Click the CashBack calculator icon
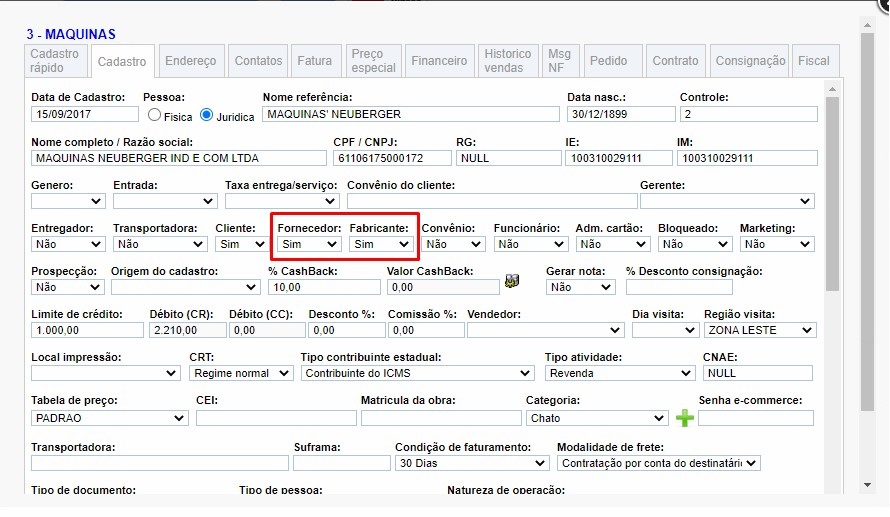The image size is (890, 517). coord(512,281)
